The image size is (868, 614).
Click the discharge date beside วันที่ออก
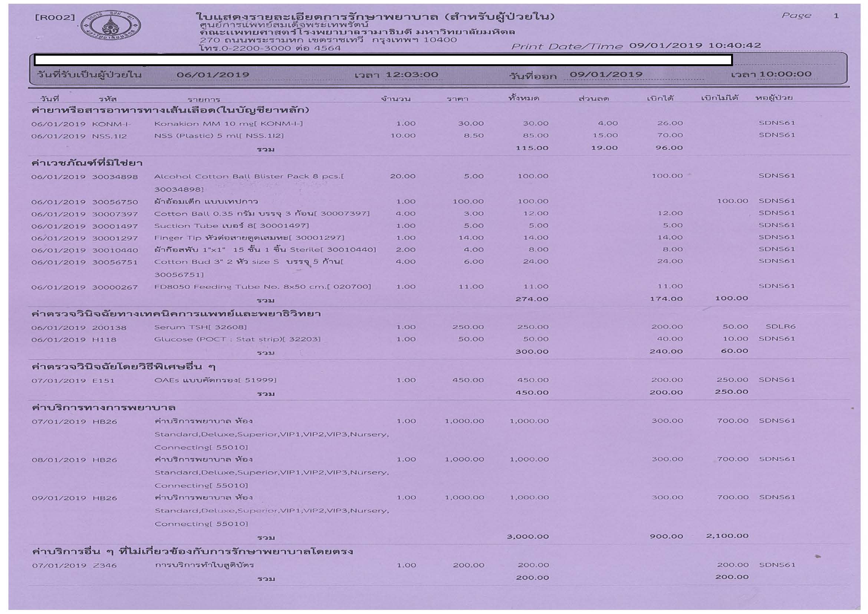tap(606, 74)
